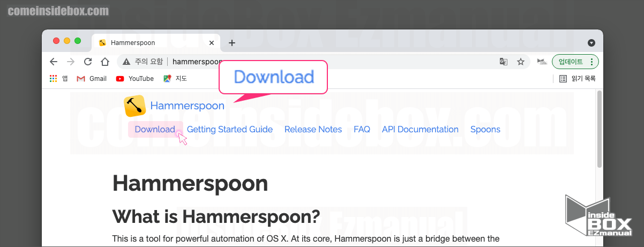Click the 업데이트 update button
644x247 pixels.
[x=575, y=62]
